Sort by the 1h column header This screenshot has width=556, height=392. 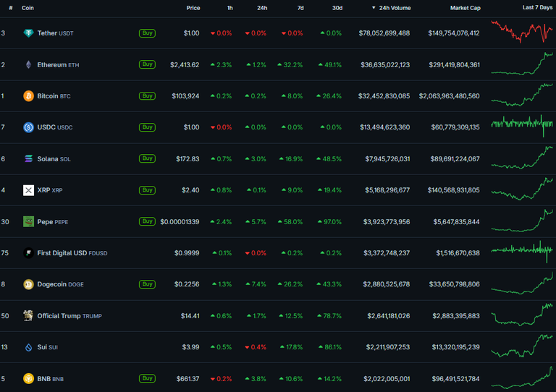point(229,8)
